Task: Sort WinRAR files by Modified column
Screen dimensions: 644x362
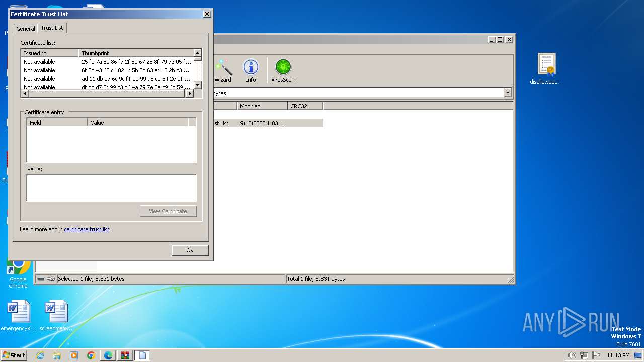Action: [x=262, y=106]
